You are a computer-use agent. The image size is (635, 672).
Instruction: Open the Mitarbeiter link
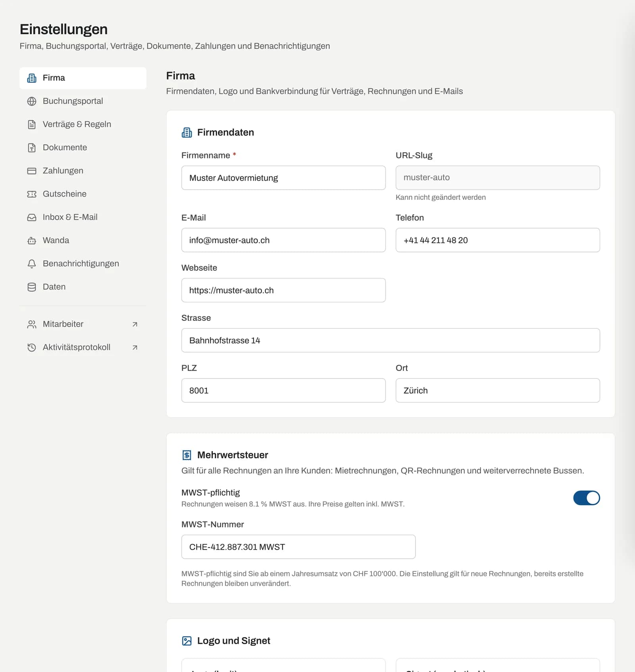pyautogui.click(x=83, y=324)
